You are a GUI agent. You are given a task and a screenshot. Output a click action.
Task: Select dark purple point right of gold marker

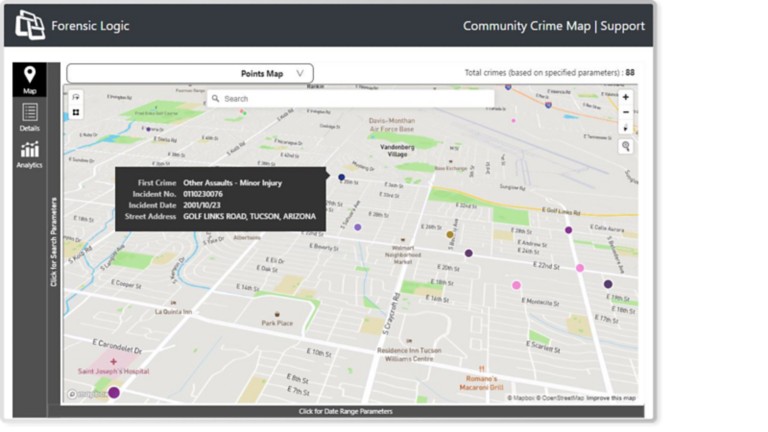(469, 253)
